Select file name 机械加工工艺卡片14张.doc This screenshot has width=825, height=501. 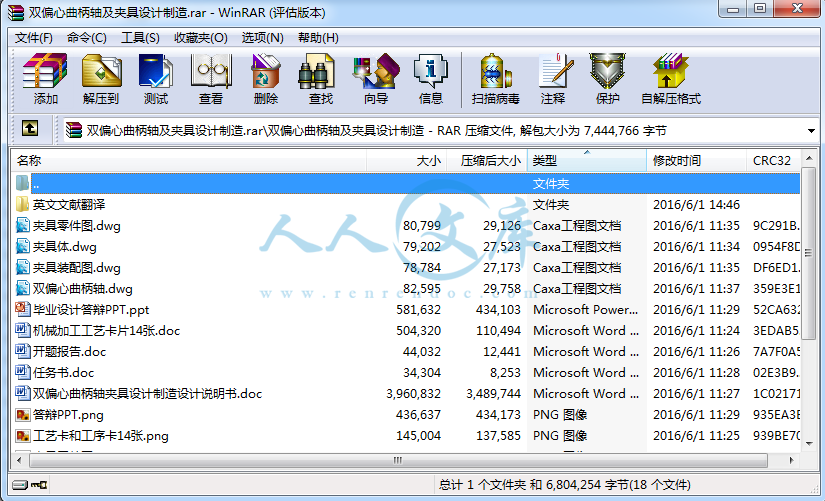click(107, 330)
